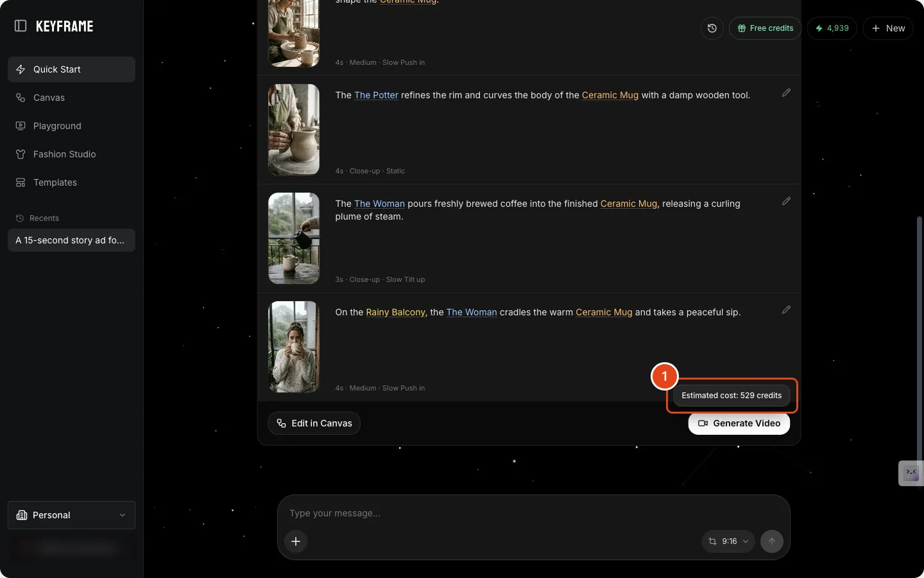The image size is (924, 578).
Task: Open the history clock icon
Action: point(712,28)
